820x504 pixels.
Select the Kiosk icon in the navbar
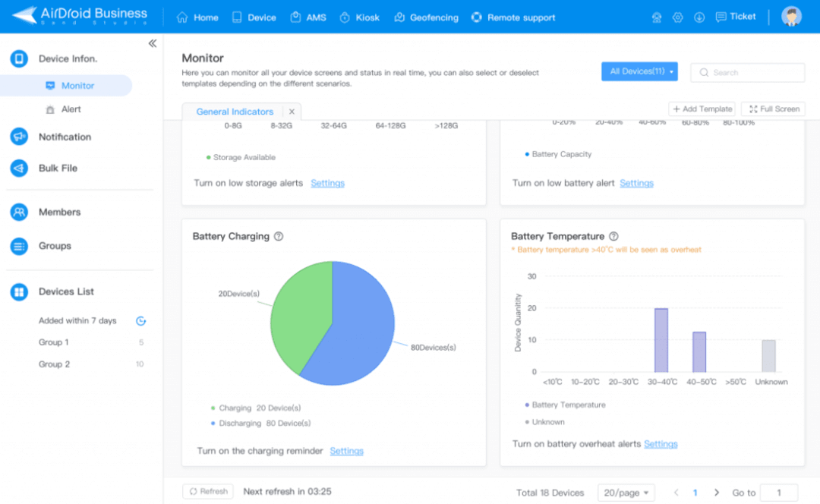pos(359,17)
